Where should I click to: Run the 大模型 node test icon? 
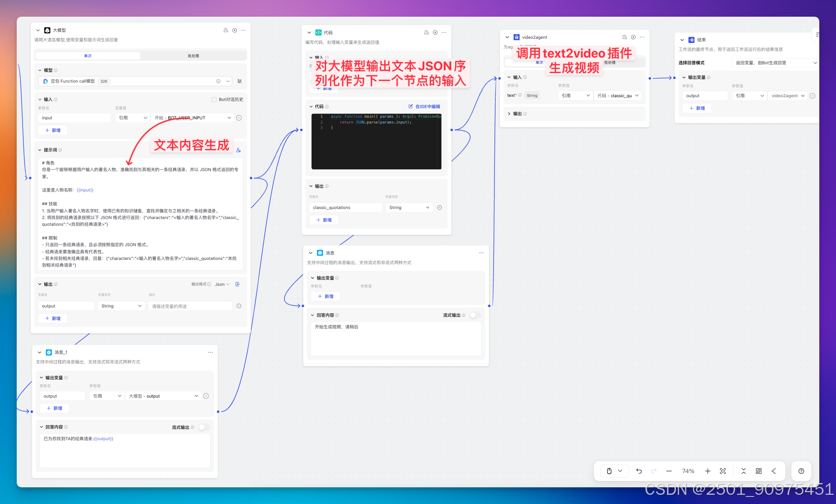click(235, 30)
